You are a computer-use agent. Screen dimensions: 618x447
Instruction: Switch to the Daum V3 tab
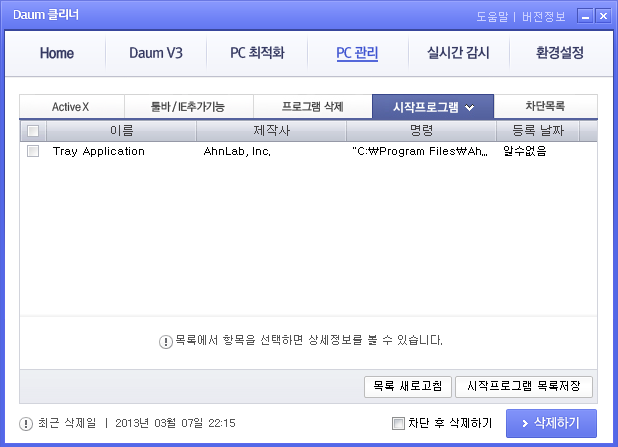coord(156,53)
